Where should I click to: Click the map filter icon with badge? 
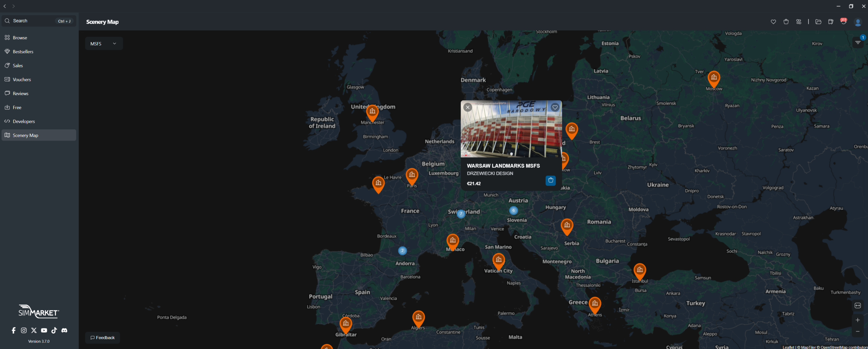[858, 42]
